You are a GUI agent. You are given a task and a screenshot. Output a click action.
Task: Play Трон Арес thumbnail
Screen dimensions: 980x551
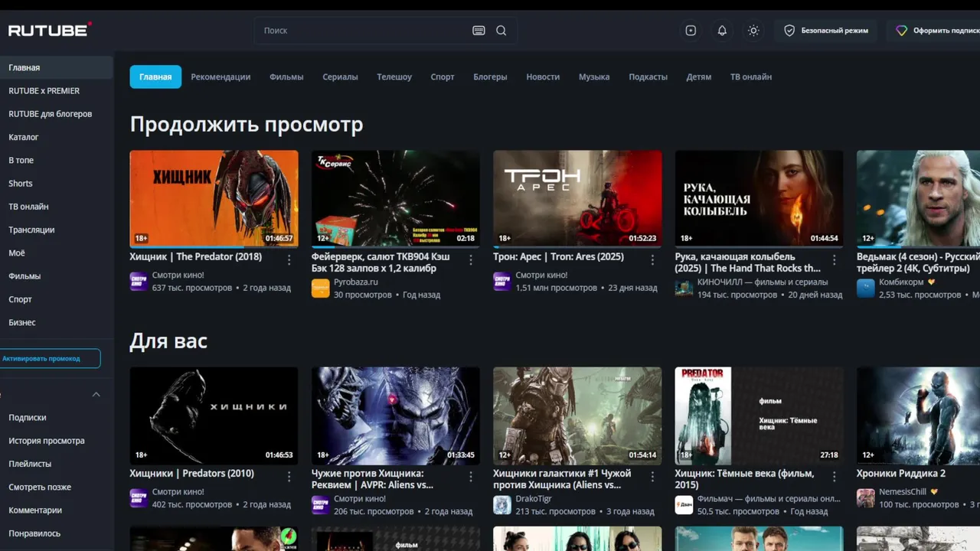(x=577, y=198)
